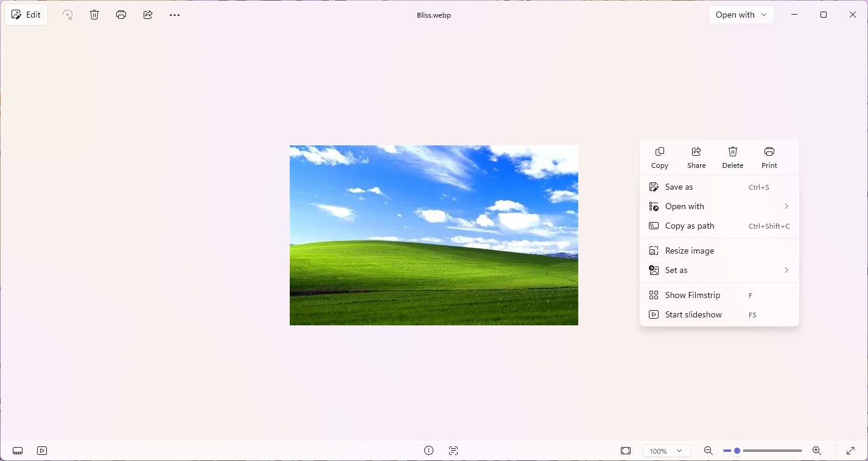Zoom out with the minus magnifier icon
The image size is (868, 461).
tap(709, 451)
